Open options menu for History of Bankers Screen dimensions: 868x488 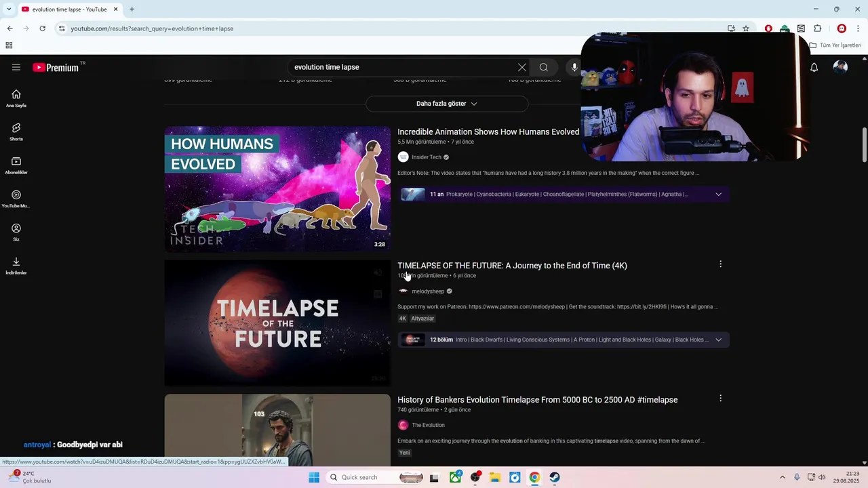pyautogui.click(x=720, y=399)
